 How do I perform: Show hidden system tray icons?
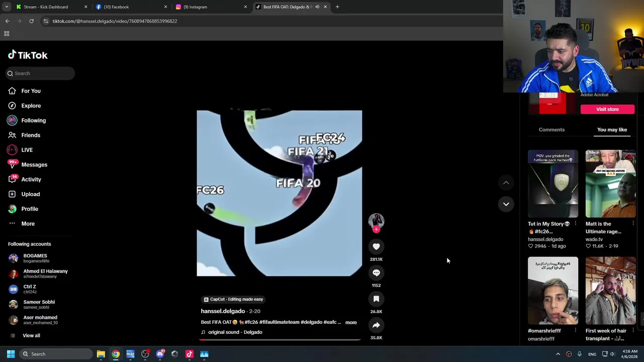[x=558, y=354]
